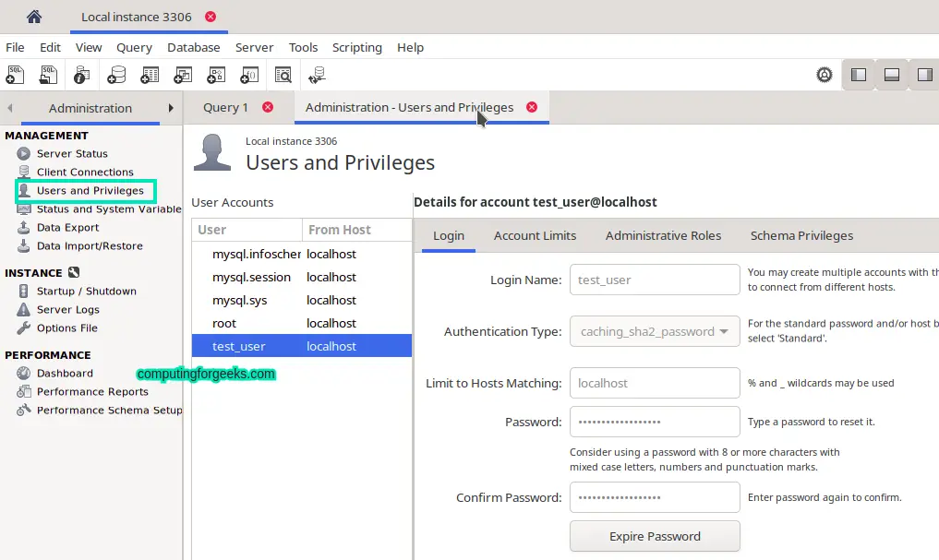939x560 pixels.
Task: Search table data toolbar icon
Action: point(283,75)
